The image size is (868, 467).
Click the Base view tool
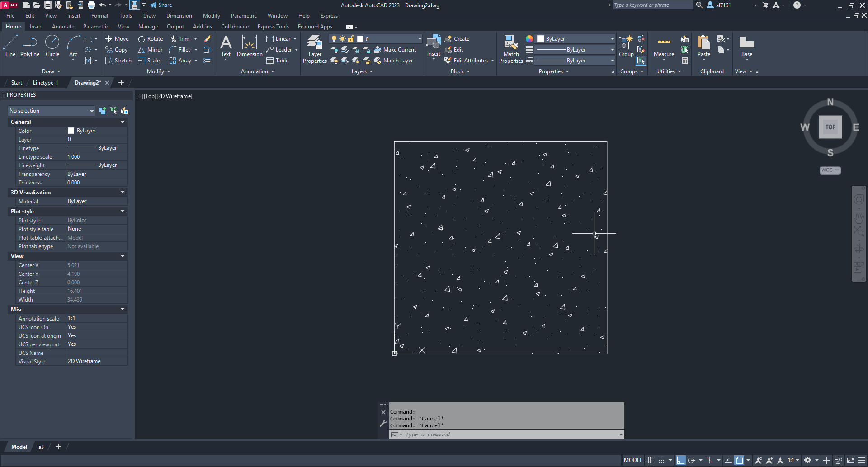coord(747,47)
